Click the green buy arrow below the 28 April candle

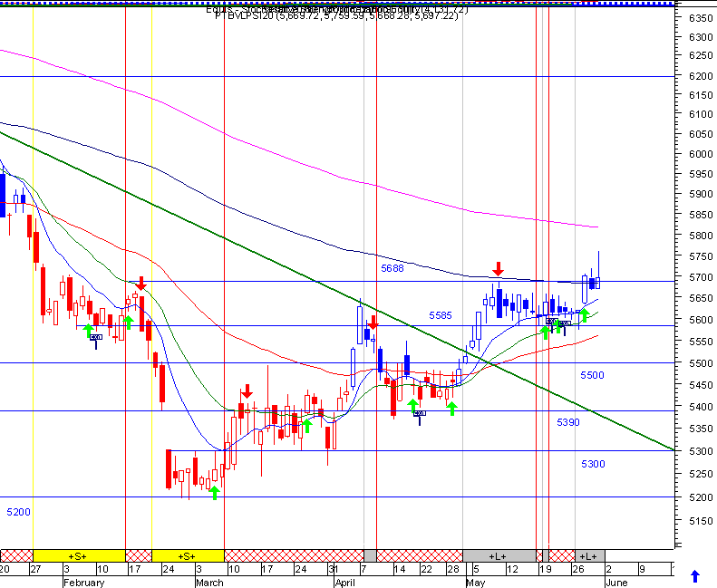point(451,409)
